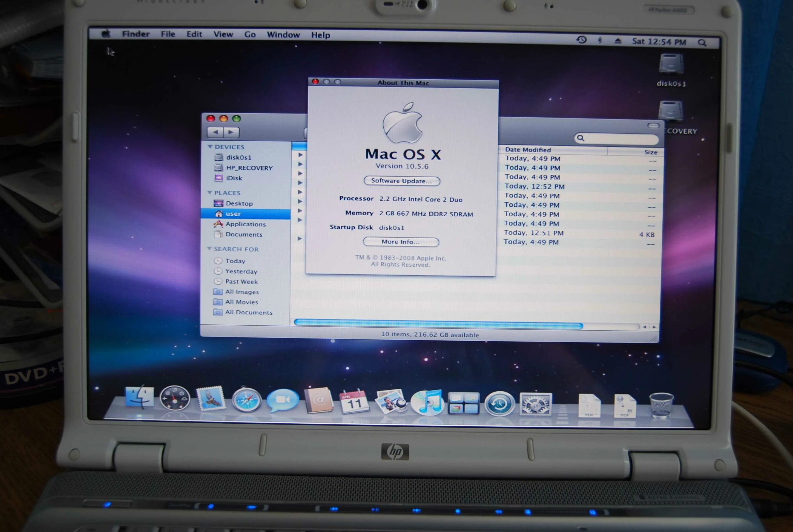Click the More Info button

pyautogui.click(x=401, y=242)
